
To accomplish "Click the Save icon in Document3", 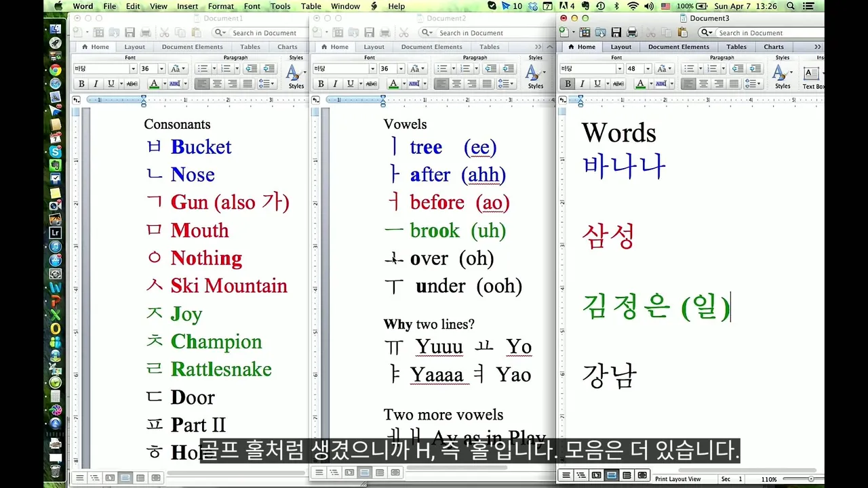I will (x=616, y=32).
